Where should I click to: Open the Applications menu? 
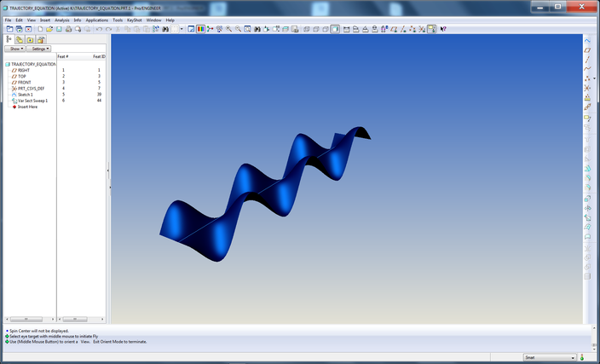tap(97, 20)
